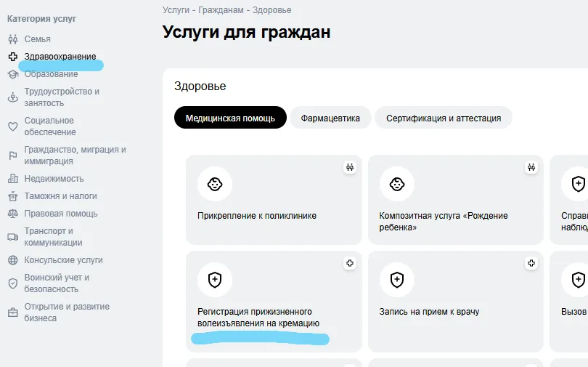Image resolution: width=588 pixels, height=367 pixels.
Task: Click the Здоровье breadcrumb link
Action: [x=272, y=10]
